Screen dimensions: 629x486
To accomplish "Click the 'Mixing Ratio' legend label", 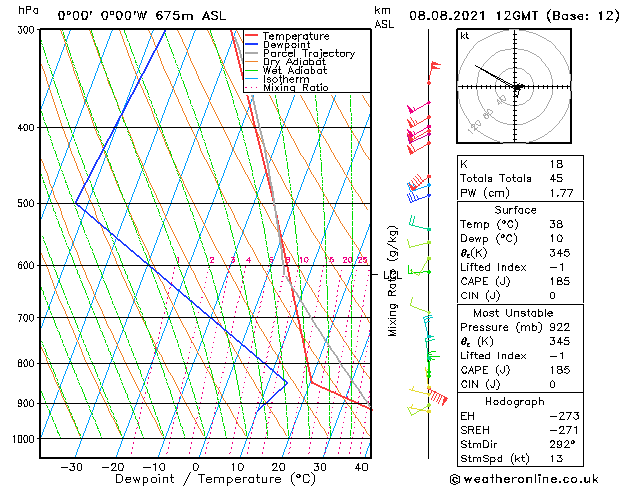I will pyautogui.click(x=296, y=87).
